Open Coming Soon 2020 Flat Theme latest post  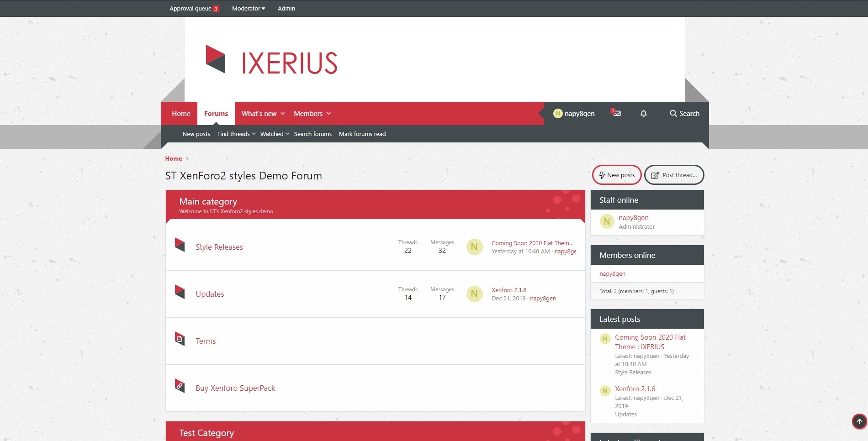point(650,342)
